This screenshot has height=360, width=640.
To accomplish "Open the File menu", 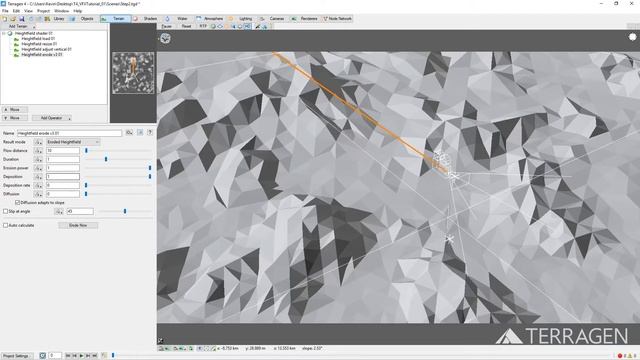I will (5, 11).
